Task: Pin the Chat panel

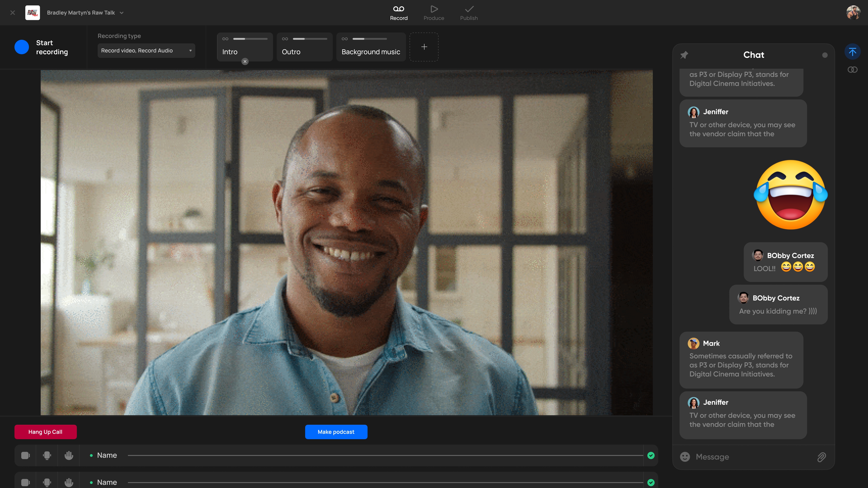Action: pos(684,55)
